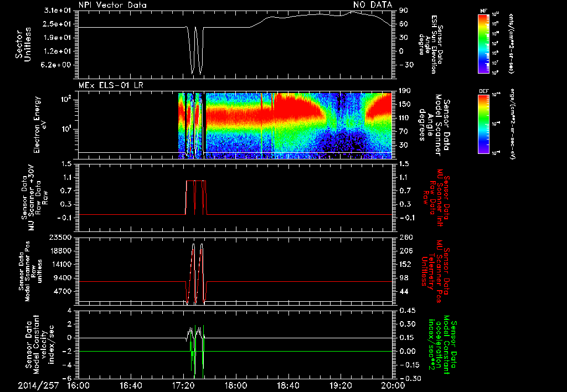Click the '19:20' time tick
This screenshot has height=392, width=567.
tap(341, 385)
